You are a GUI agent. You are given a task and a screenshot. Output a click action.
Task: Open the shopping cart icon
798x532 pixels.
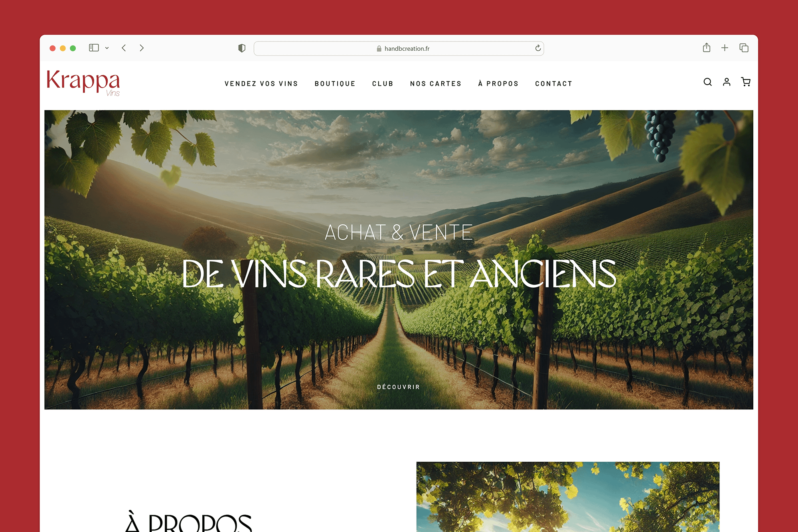point(745,82)
